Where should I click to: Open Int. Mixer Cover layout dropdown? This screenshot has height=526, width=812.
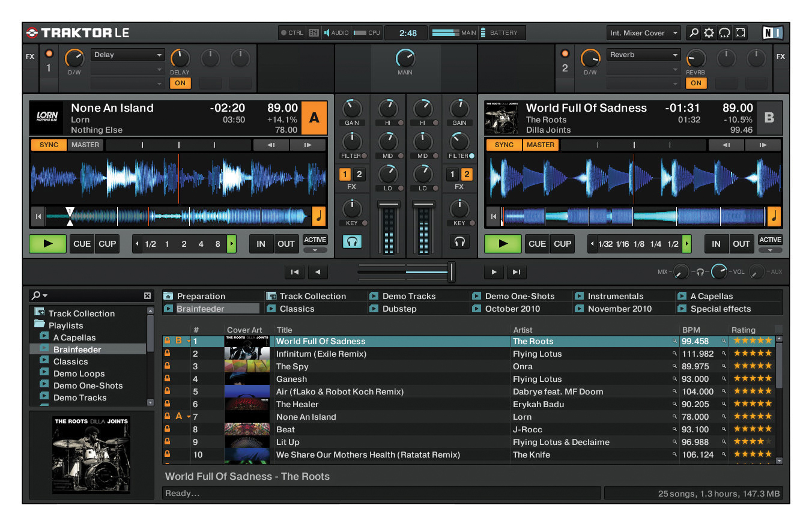[x=643, y=33]
